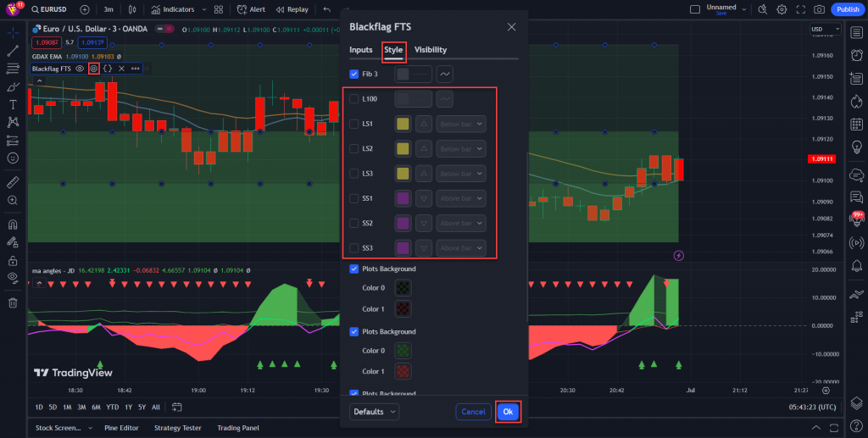The height and width of the screenshot is (438, 868).
Task: Switch to the Inputs tab
Action: click(361, 50)
